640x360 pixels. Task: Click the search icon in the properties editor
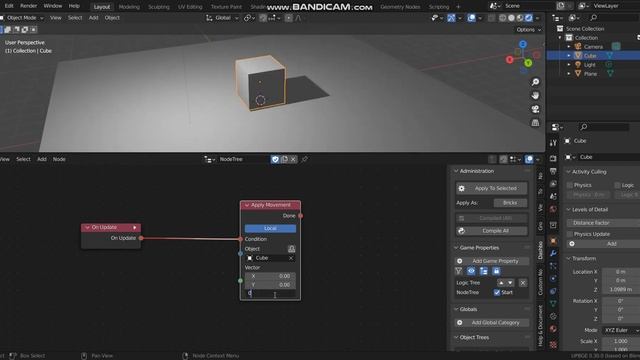pyautogui.click(x=584, y=127)
